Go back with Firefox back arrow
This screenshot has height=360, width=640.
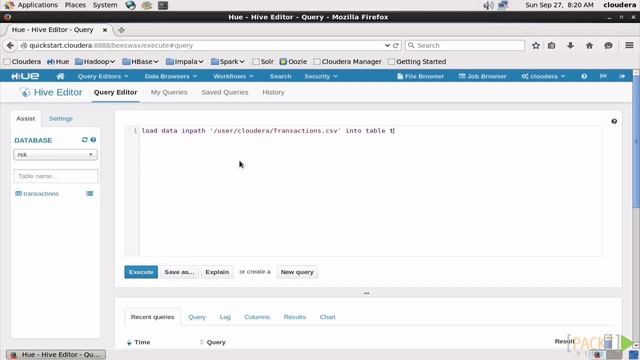pos(10,45)
